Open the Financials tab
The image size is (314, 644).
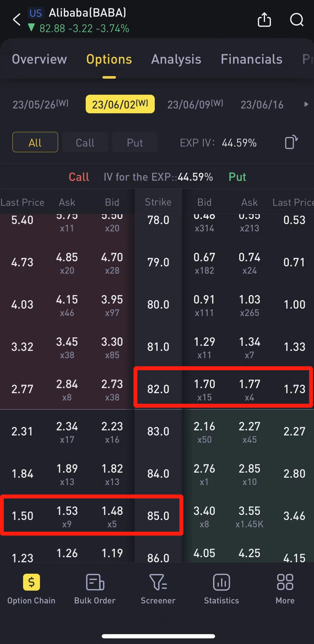click(x=251, y=59)
